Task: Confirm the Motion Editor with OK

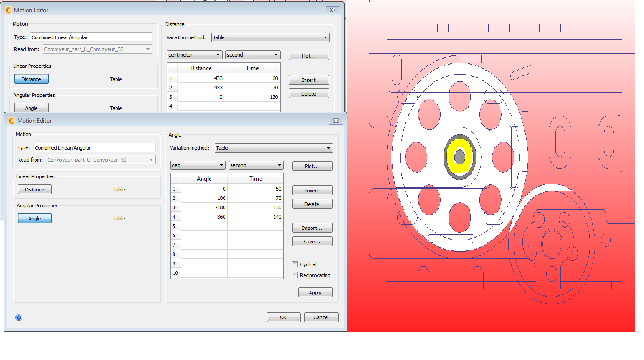Action: click(x=283, y=317)
